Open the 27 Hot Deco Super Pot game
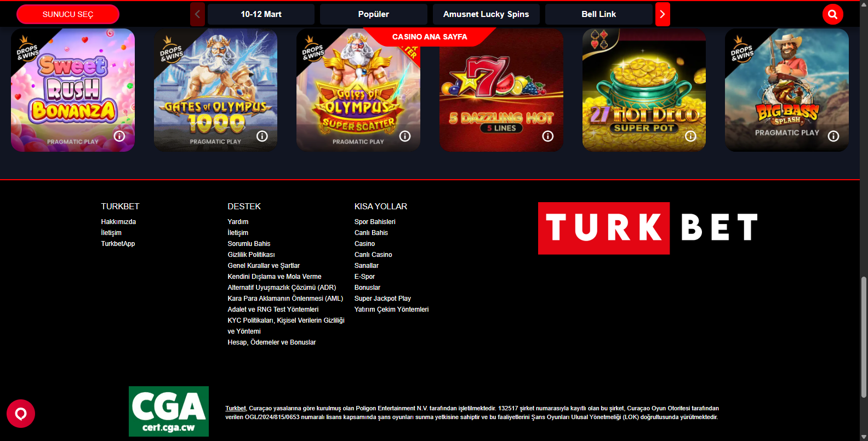 [x=644, y=90]
